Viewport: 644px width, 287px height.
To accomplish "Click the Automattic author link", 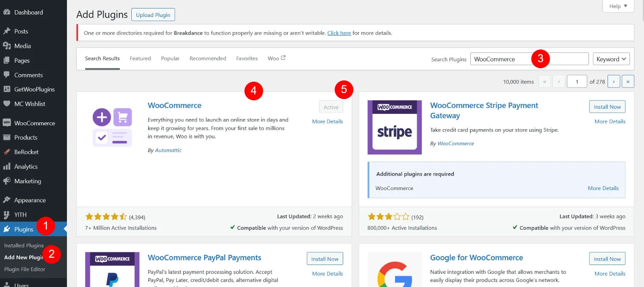I will (x=168, y=150).
